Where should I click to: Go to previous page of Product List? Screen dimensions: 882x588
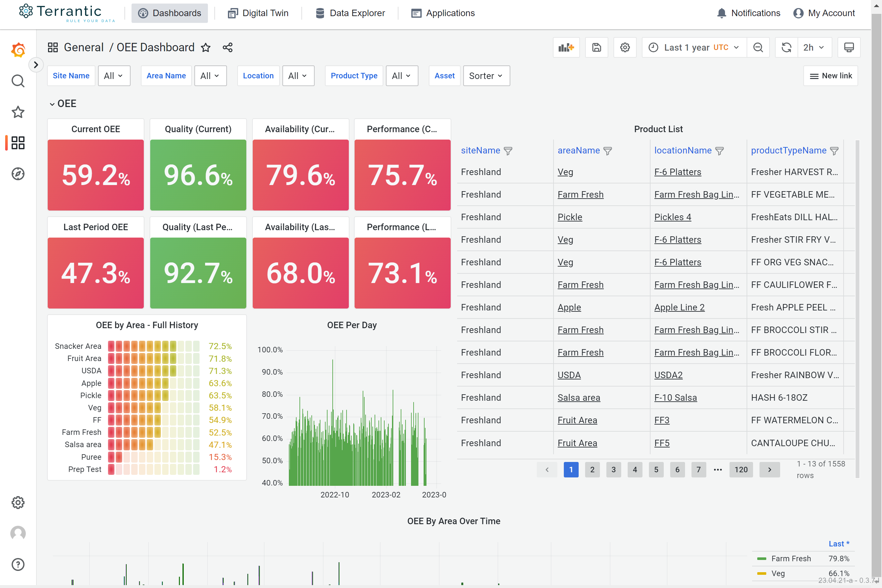point(547,469)
